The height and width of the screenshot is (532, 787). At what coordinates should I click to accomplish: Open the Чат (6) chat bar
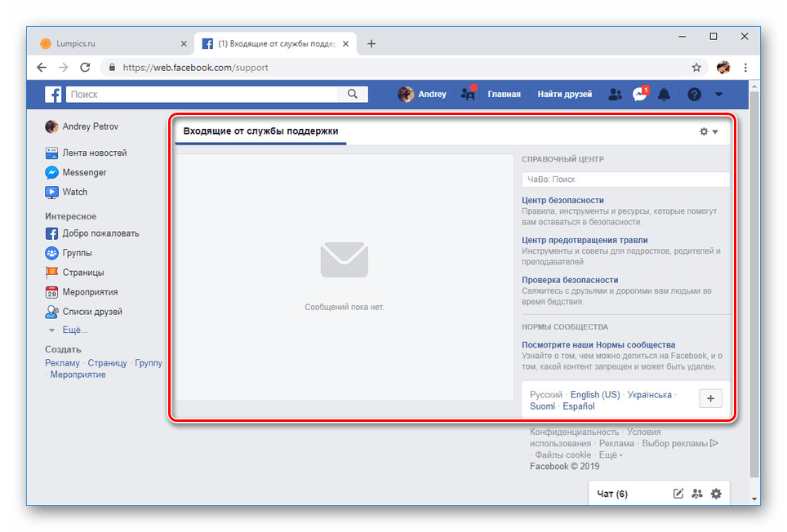pos(612,494)
